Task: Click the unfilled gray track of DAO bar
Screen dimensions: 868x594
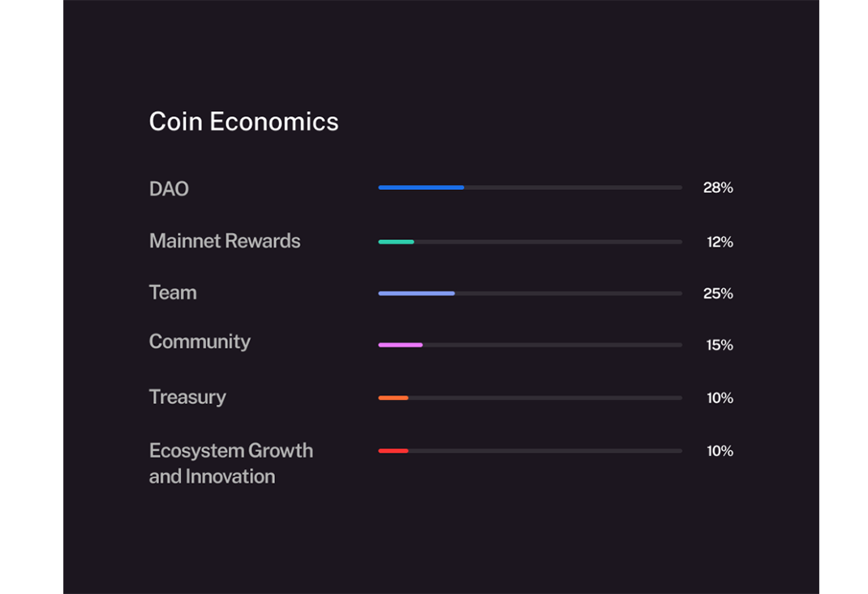Action: [x=572, y=187]
